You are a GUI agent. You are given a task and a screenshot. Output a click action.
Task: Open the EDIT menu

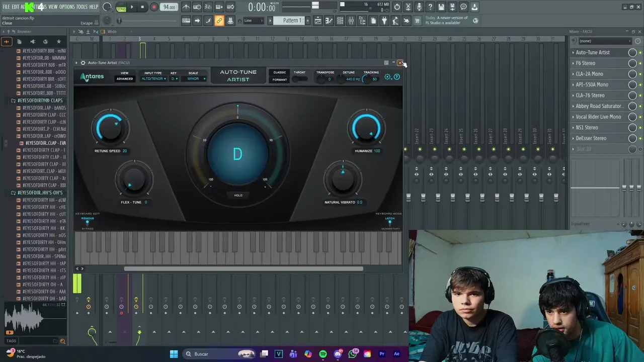[16, 7]
